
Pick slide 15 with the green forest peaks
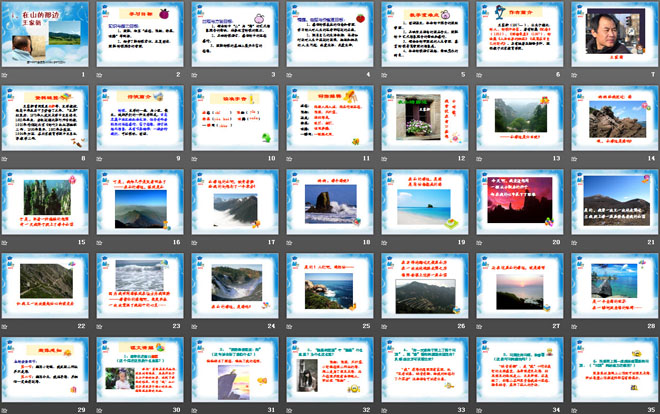click(x=47, y=205)
